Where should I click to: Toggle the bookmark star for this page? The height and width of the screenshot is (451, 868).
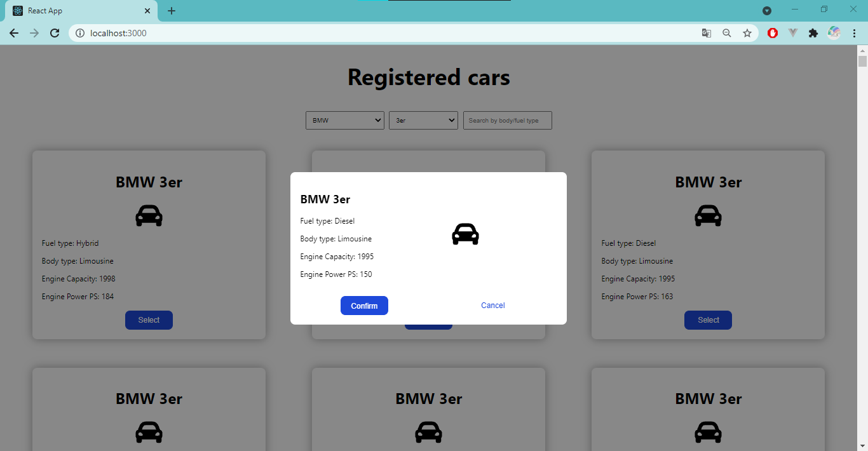(x=747, y=32)
